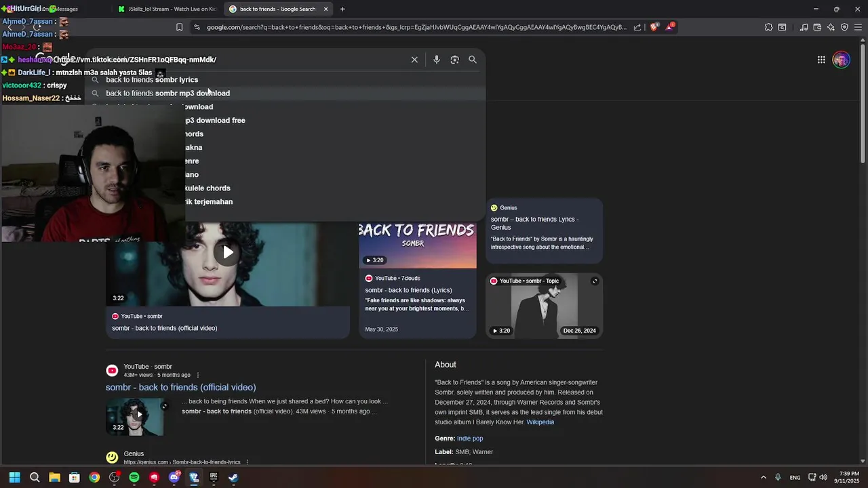This screenshot has height=488, width=868.
Task: Clear the Google search box text
Action: (414, 60)
